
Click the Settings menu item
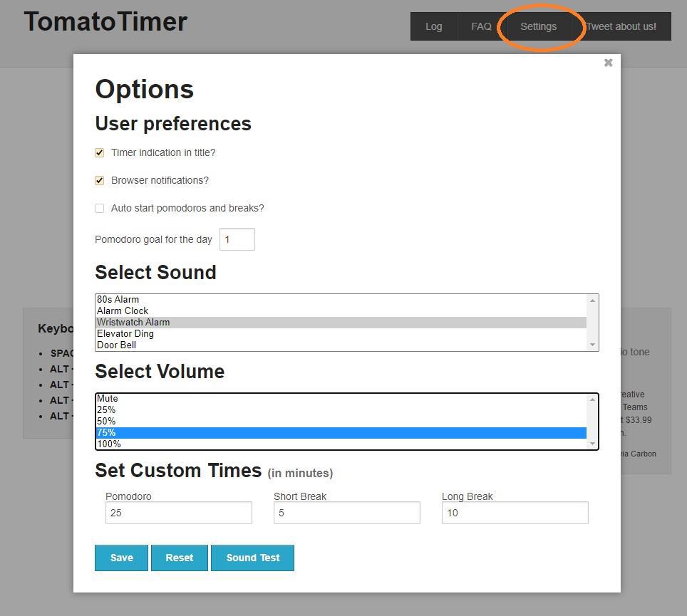pos(538,26)
